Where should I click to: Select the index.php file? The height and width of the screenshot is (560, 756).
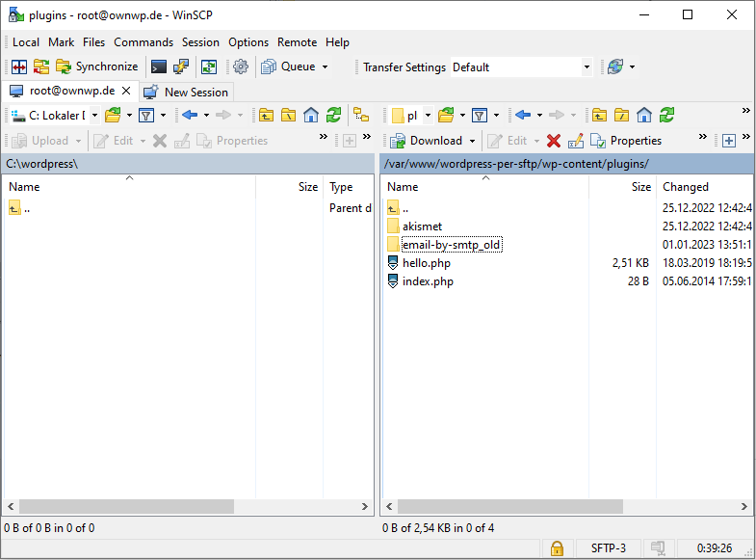[429, 281]
